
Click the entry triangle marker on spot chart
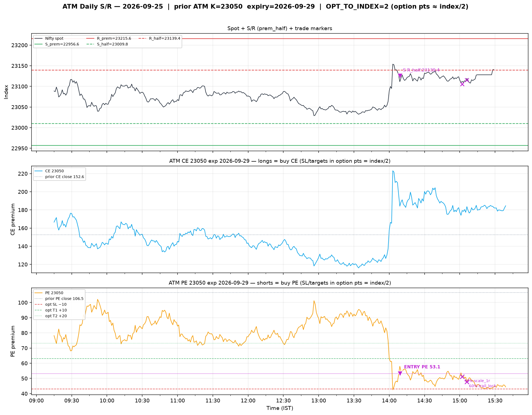(400, 76)
